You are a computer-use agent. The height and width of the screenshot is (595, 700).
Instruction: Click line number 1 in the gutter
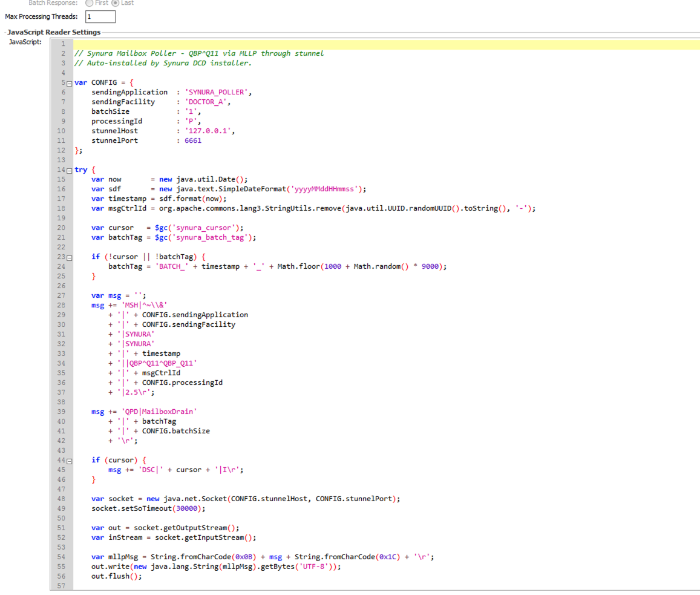click(63, 44)
